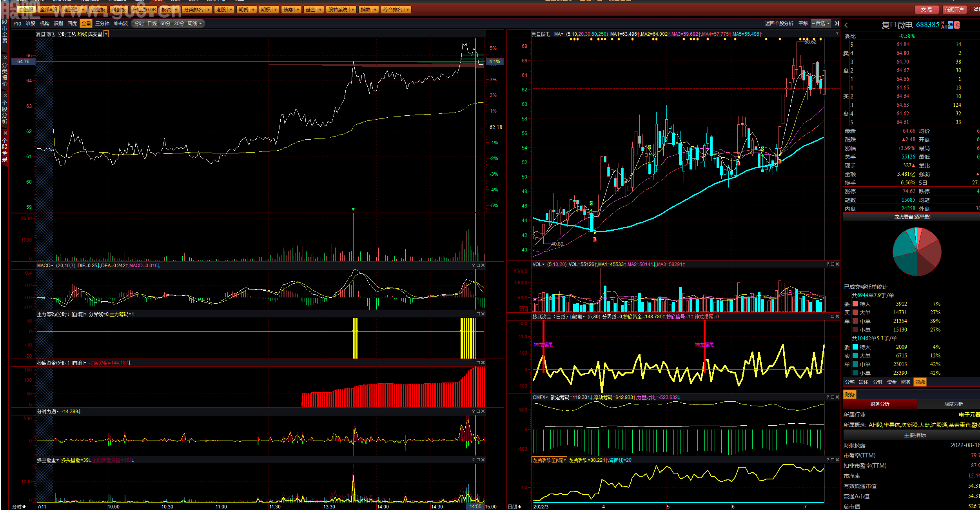Open help for the 分时力道 panel
The image size is (980, 510).
pyautogui.click(x=474, y=412)
